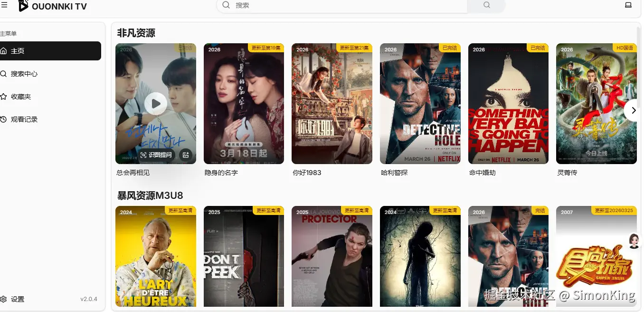
Task: Click 识图提问 button on the poster
Action: click(156, 155)
